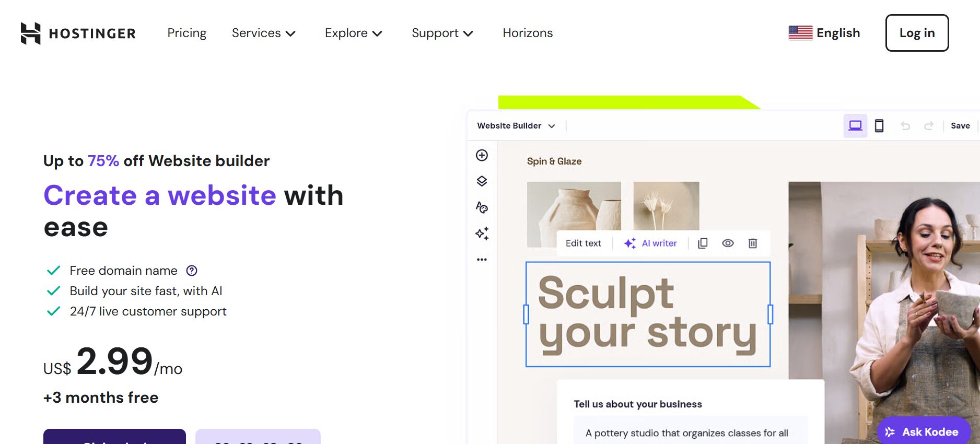Open the Horizons menu item
Screen dimensions: 980x444
527,33
